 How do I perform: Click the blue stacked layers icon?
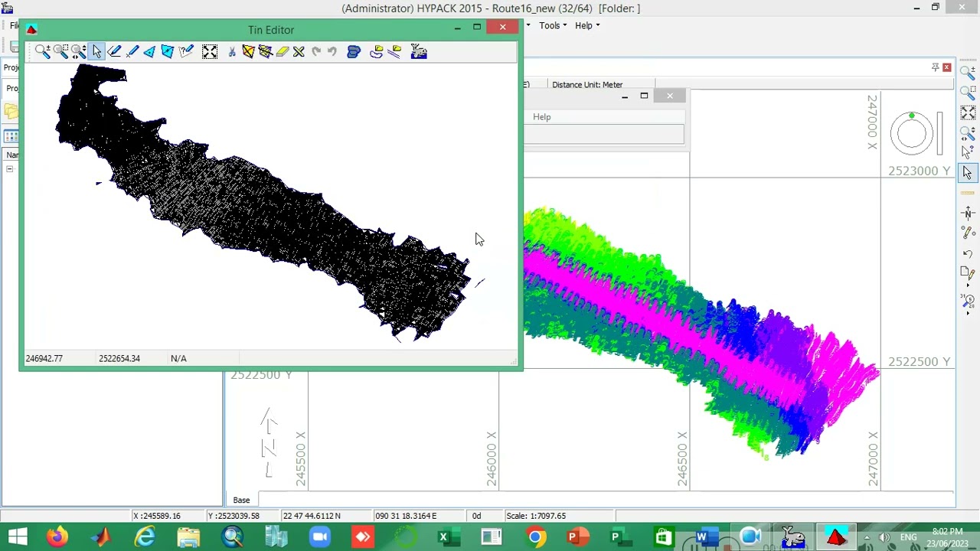tap(354, 51)
